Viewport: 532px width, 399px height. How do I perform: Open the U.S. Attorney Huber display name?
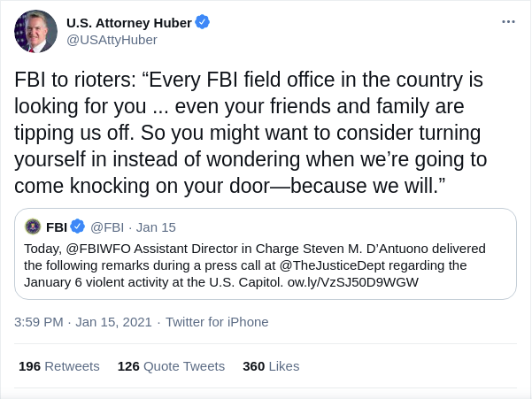pos(128,21)
